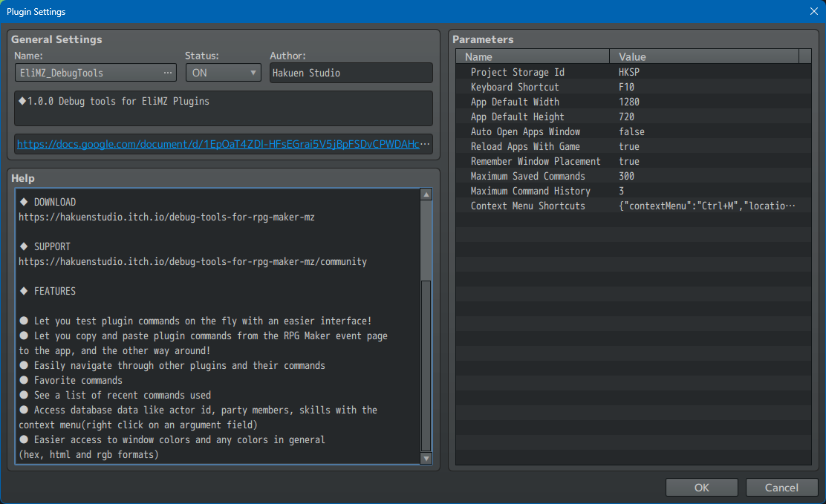Select the Reload Apps With Game parameter

633,146
